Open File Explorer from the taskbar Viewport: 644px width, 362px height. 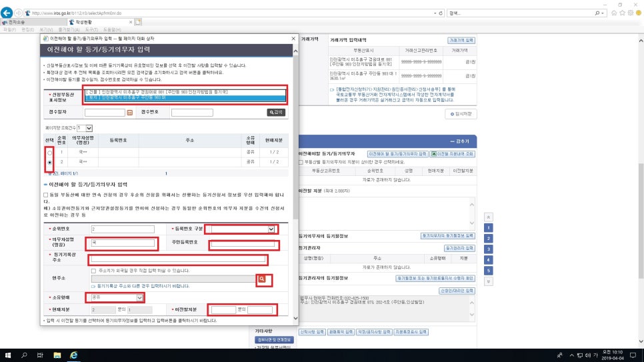[x=57, y=355]
